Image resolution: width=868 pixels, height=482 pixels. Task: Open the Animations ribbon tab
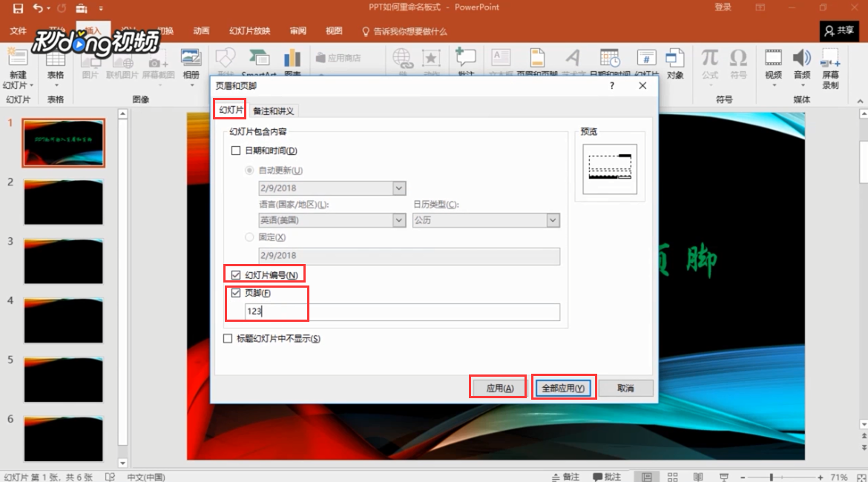pos(202,31)
